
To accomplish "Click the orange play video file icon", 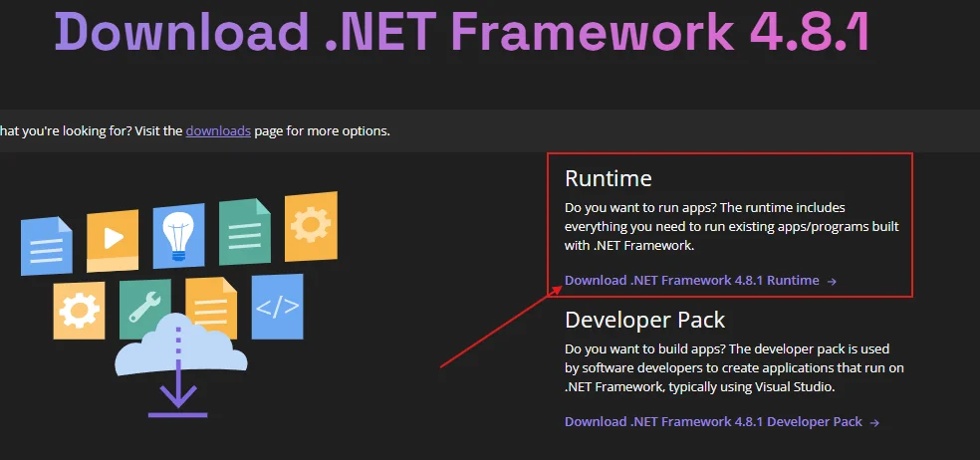I will [x=113, y=240].
